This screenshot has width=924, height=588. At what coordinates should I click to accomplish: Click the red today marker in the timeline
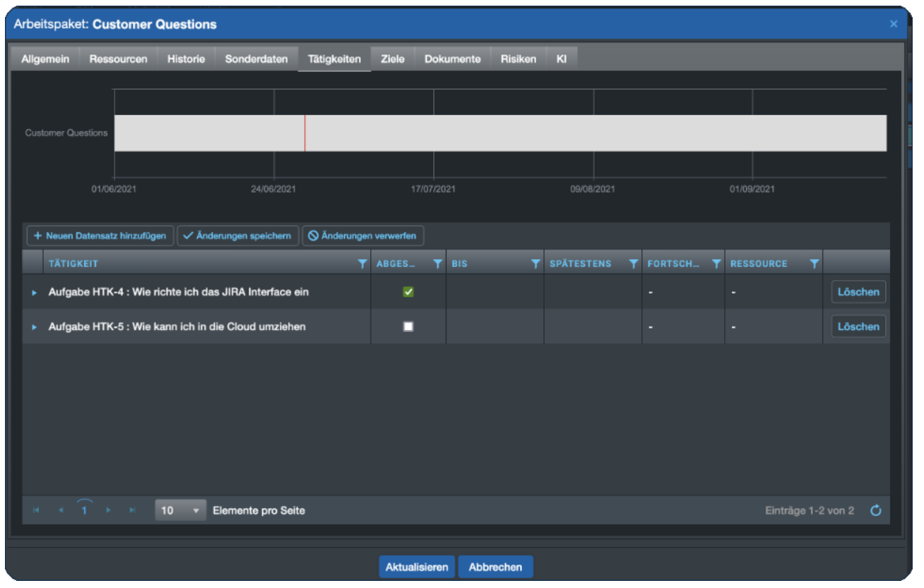304,133
